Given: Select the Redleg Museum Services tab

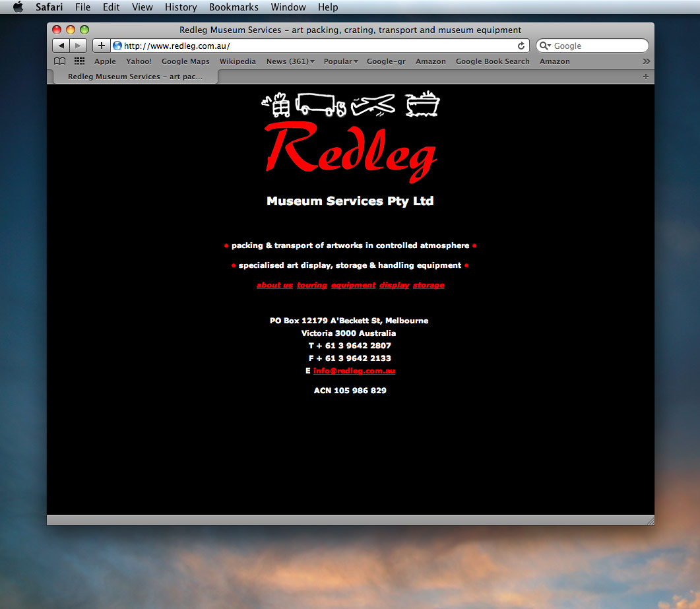Looking at the screenshot, I should point(135,77).
